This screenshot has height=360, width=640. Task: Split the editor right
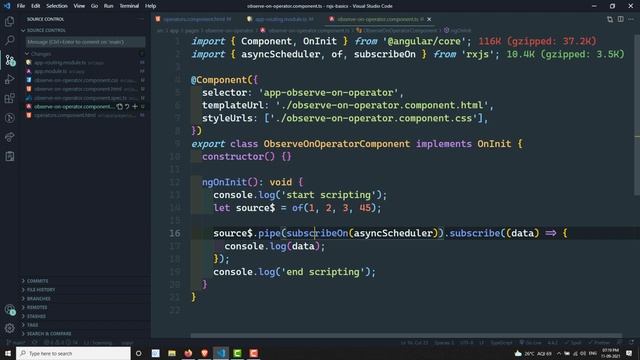pos(620,19)
